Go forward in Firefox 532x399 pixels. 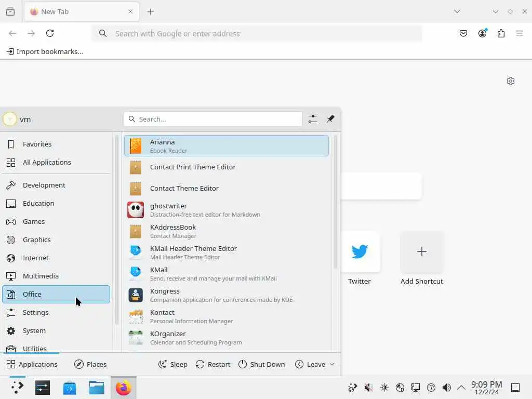[31, 33]
